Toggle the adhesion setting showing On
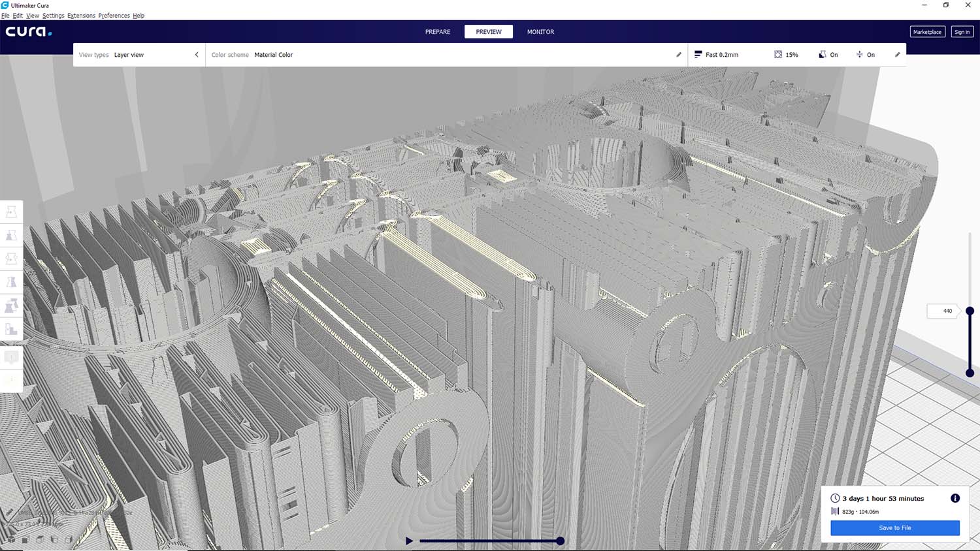This screenshot has height=551, width=980. [x=860, y=55]
